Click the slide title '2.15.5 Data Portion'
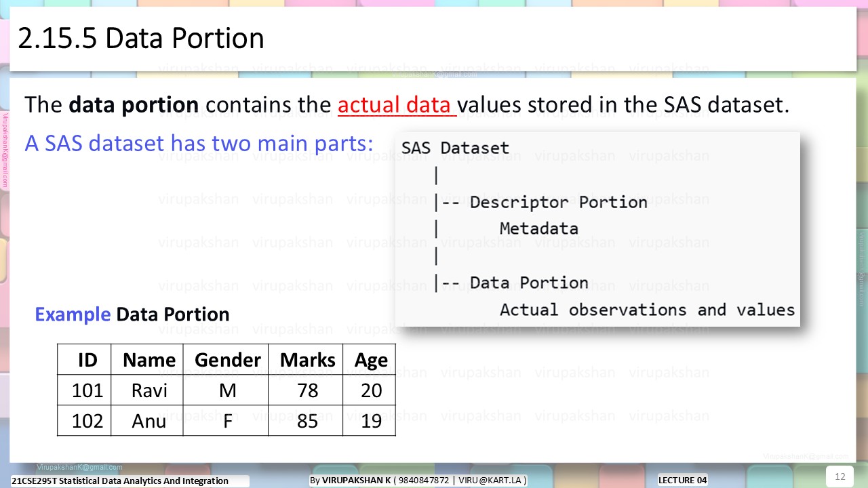The width and height of the screenshot is (868, 488). tap(141, 39)
